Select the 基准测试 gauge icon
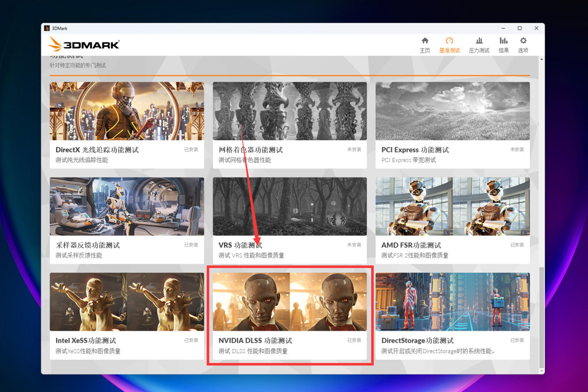 coord(449,41)
